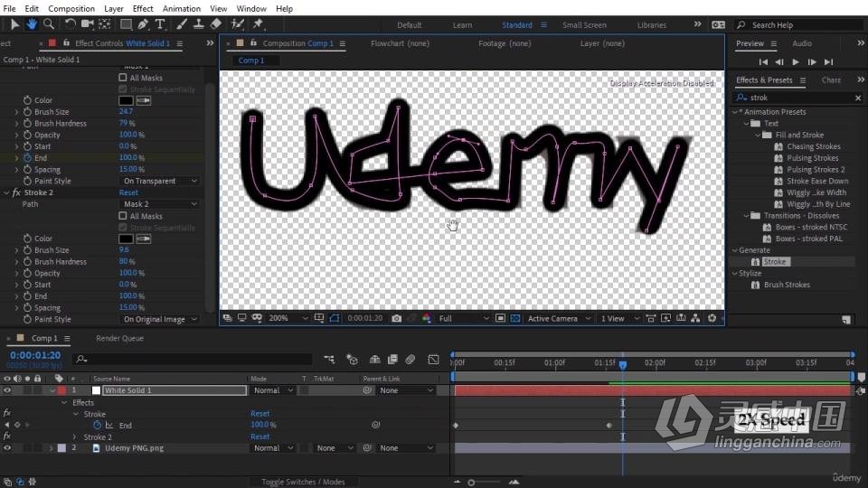Click the Shy layers icon in timeline
The width and height of the screenshot is (868, 488).
pos(374,360)
